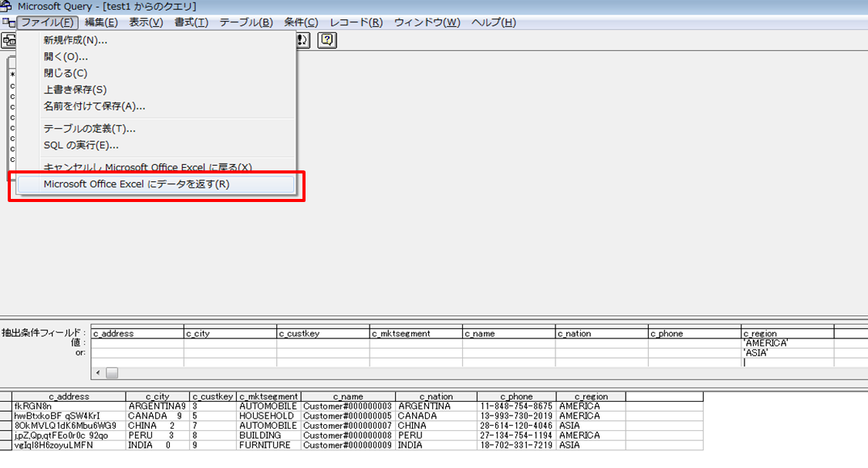Select 新規作成(N) from the File menu
868x468 pixels.
tap(76, 40)
